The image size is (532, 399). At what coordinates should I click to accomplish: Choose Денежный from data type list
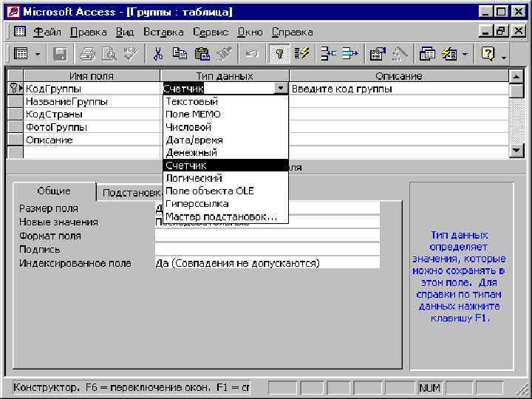pyautogui.click(x=225, y=153)
